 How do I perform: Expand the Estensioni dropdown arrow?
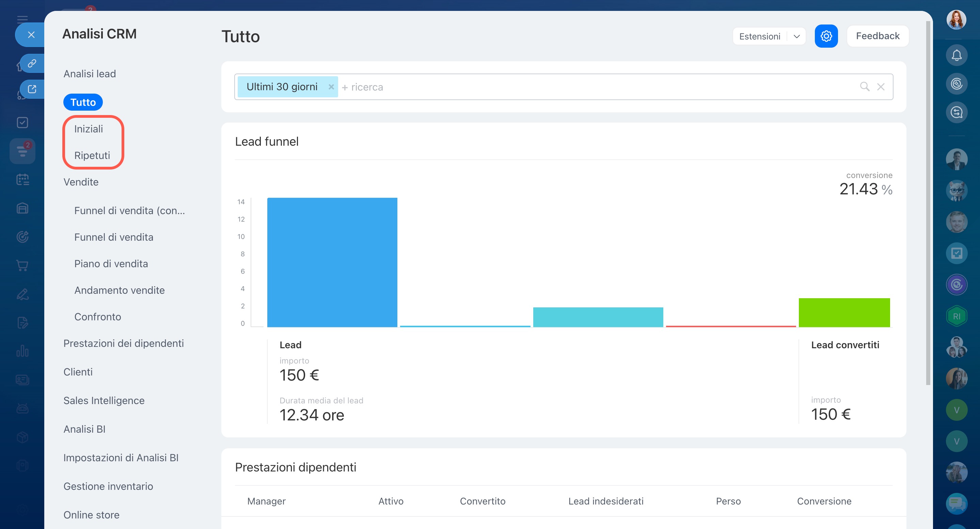point(796,36)
